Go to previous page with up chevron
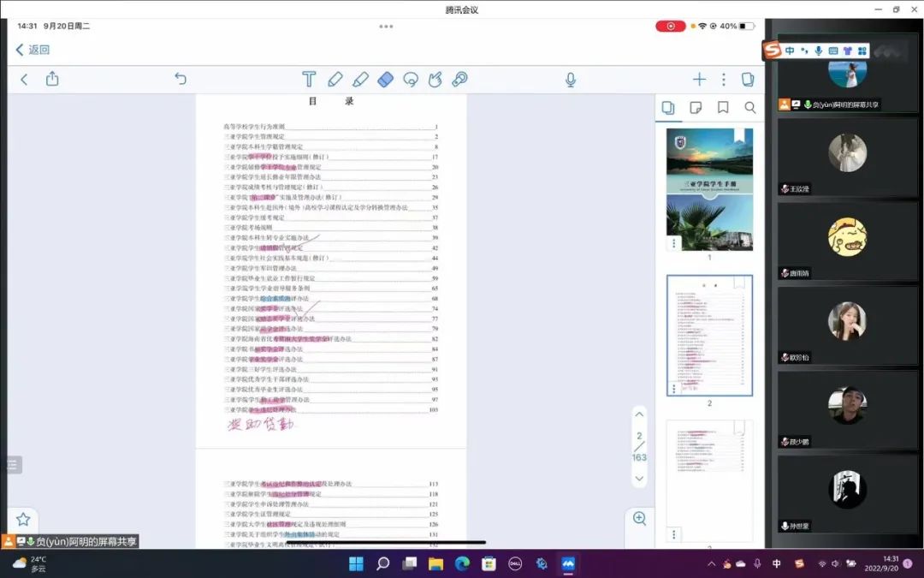This screenshot has height=578, width=924. pos(639,414)
